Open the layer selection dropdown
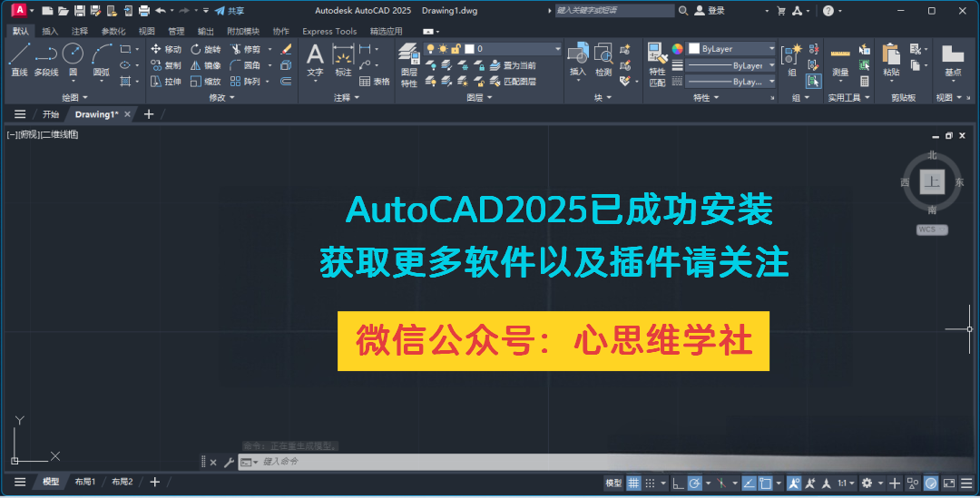The image size is (980, 498). coord(493,49)
